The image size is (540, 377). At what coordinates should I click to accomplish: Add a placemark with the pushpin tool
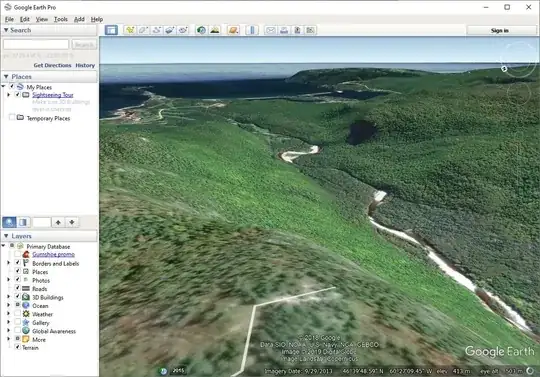coord(130,30)
